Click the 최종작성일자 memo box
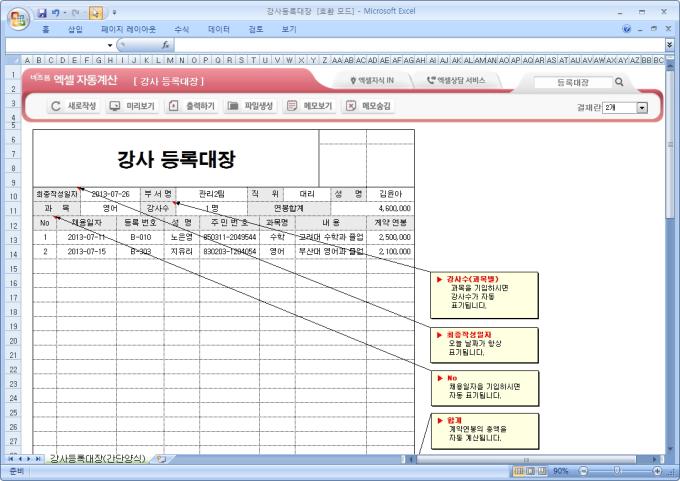 (x=484, y=345)
